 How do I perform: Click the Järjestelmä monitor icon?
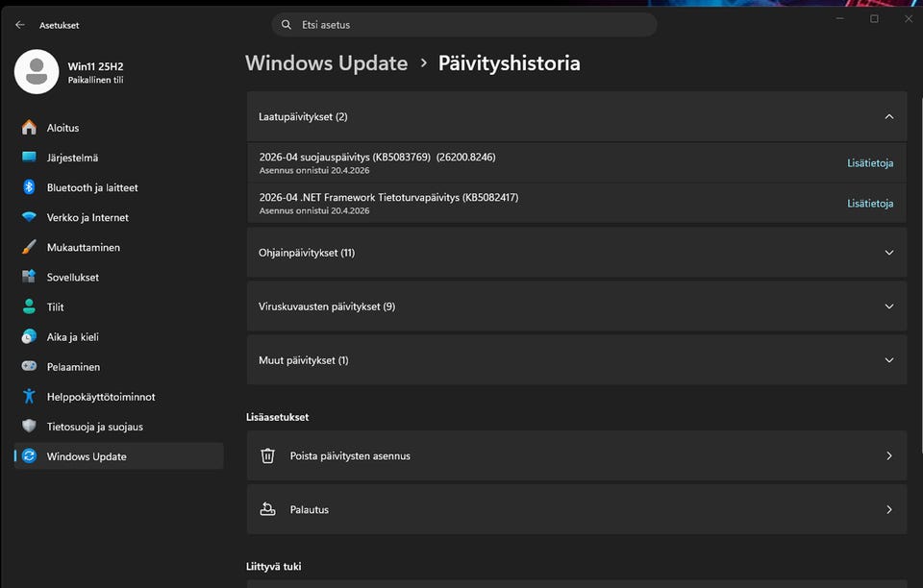tap(29, 157)
